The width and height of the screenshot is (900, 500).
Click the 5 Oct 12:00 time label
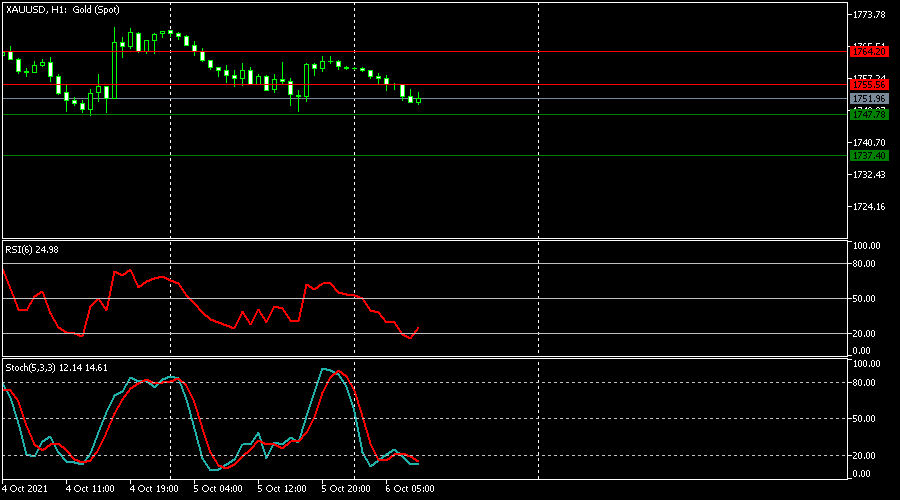282,489
